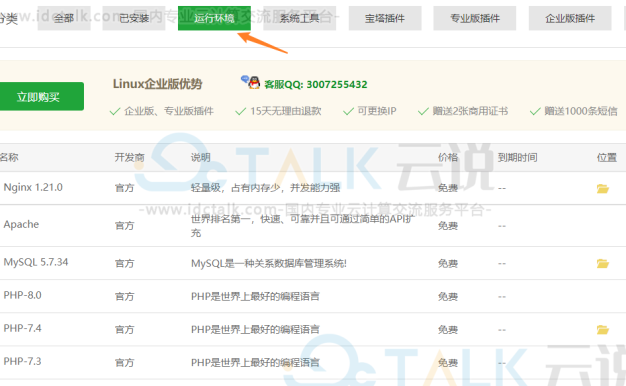Viewport: 626px width, 386px height.
Task: Click the 到期时间 column header
Action: 517,158
